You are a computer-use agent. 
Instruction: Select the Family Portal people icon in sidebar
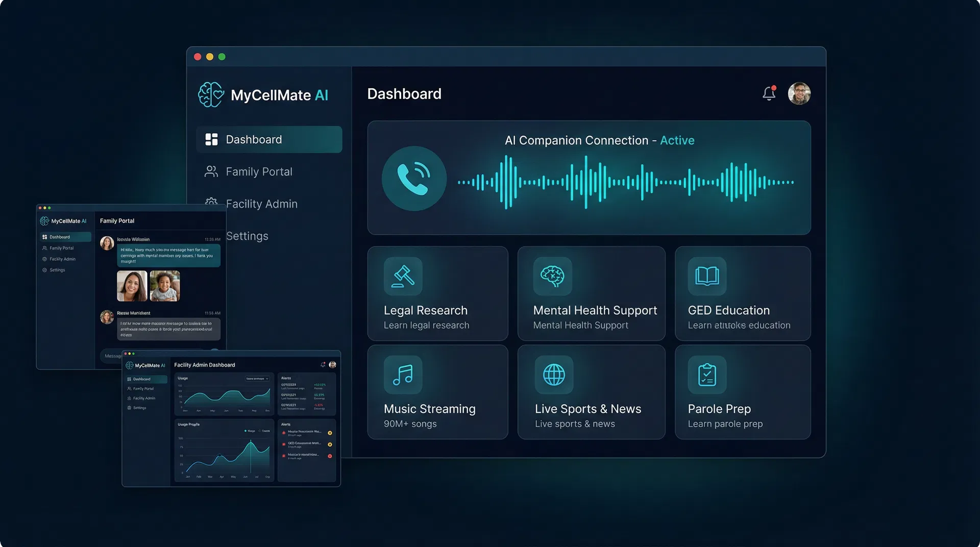point(211,171)
